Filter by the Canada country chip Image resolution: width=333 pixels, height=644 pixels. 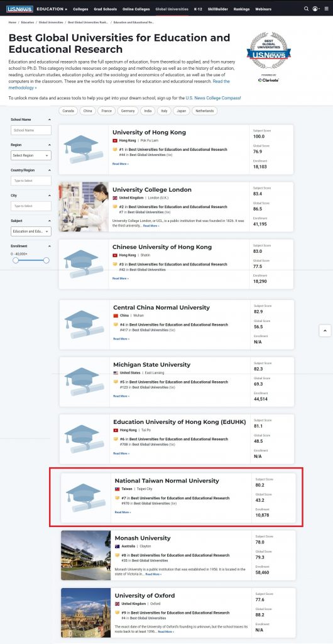tap(68, 111)
